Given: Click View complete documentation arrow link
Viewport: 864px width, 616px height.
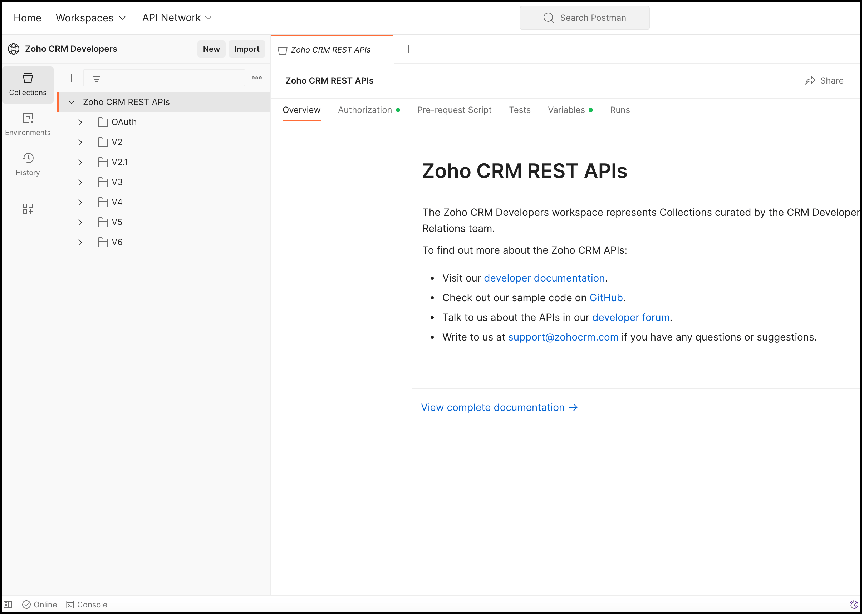Looking at the screenshot, I should [499, 407].
